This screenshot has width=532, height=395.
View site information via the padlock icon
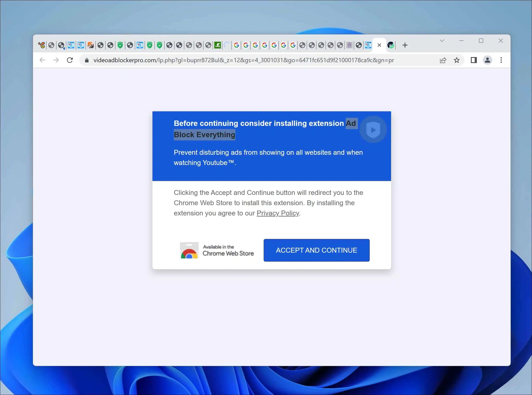pyautogui.click(x=87, y=60)
